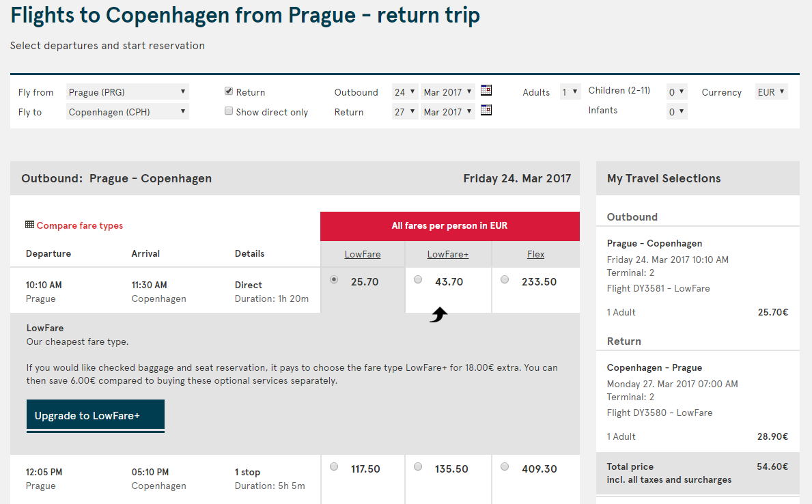Open the Outbound date calendar icon
The image size is (812, 504).
tap(486, 90)
